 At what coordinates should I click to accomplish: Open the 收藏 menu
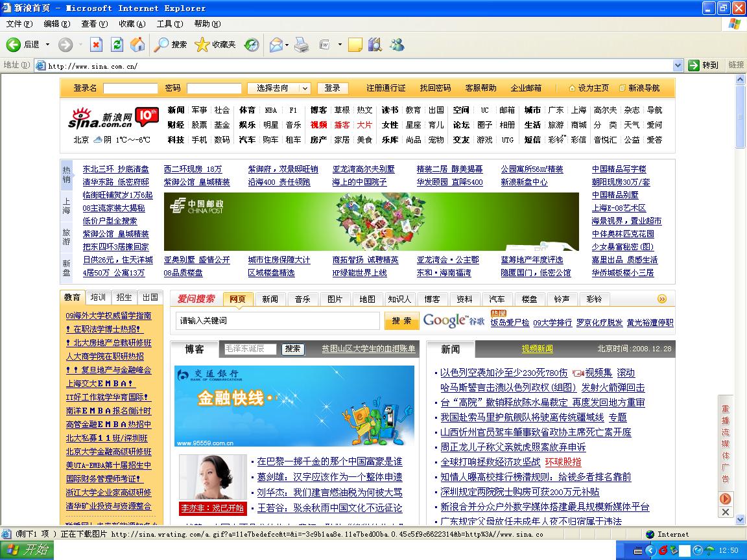[132, 24]
